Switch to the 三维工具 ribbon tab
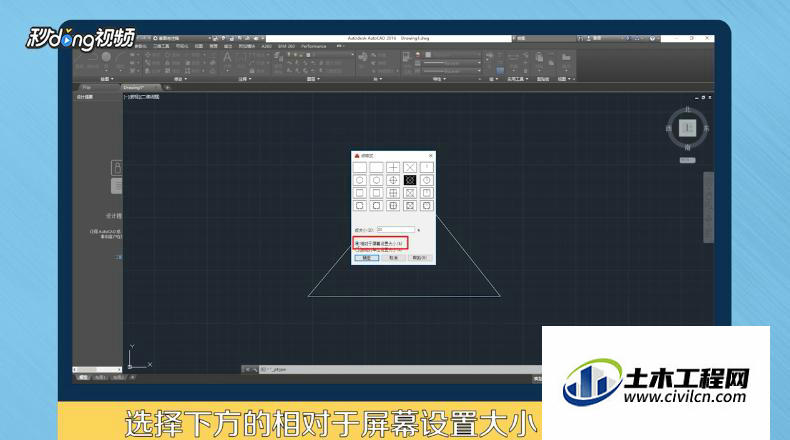The height and width of the screenshot is (440, 790). point(161,46)
